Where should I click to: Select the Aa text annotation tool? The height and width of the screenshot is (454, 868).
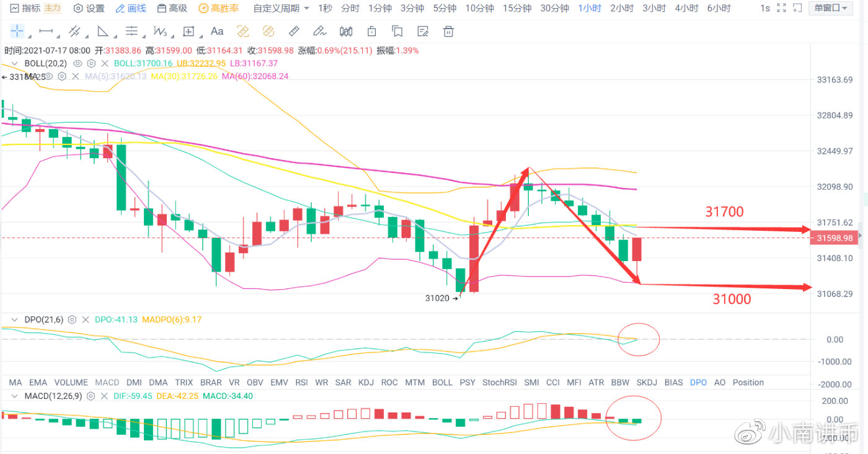(x=217, y=31)
